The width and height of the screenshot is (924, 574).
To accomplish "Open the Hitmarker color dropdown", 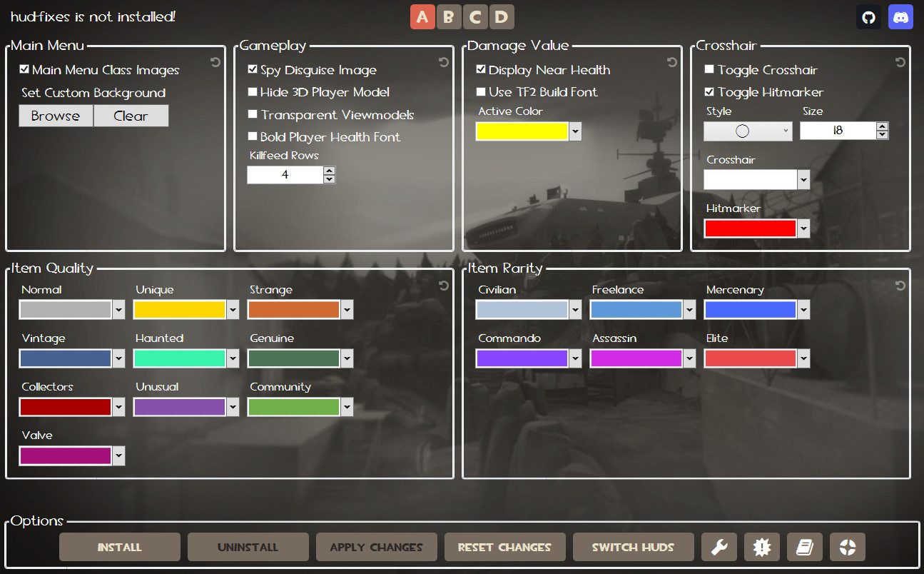I will pyautogui.click(x=804, y=228).
